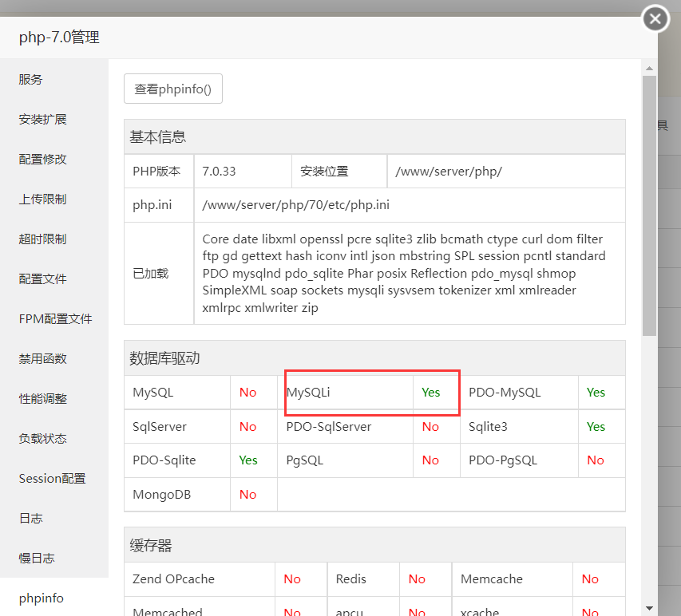Click the PgSQL driver label

pyautogui.click(x=304, y=460)
